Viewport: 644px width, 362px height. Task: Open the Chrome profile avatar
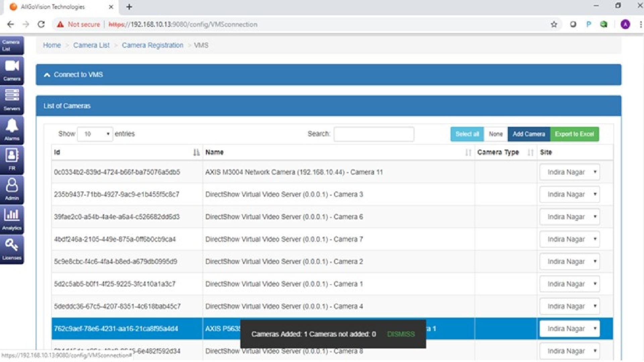coord(625,24)
